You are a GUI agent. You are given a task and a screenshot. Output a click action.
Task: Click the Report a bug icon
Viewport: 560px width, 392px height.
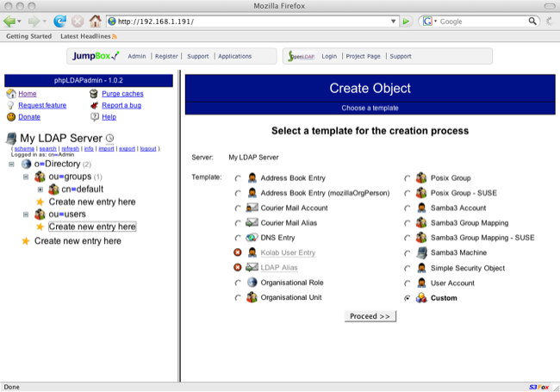(x=94, y=105)
